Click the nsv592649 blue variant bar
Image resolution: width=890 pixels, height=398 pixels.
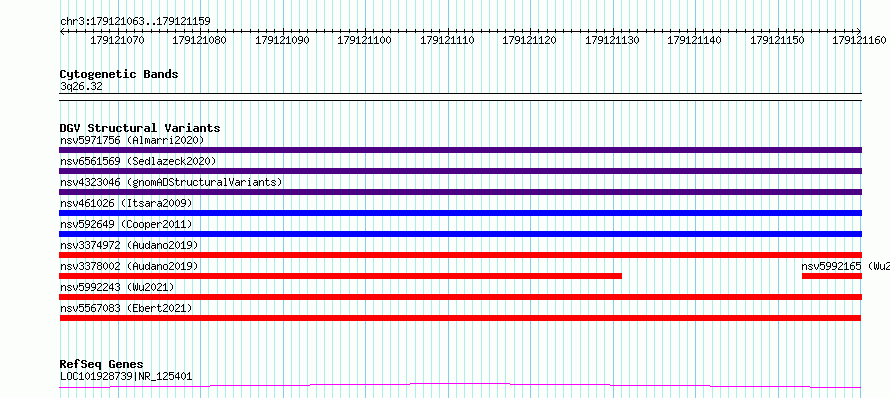(x=460, y=234)
